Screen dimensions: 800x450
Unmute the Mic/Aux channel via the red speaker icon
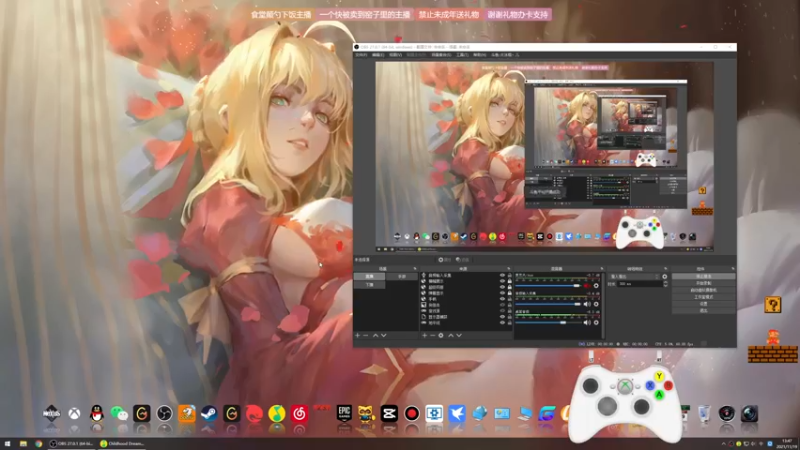pyautogui.click(x=587, y=286)
